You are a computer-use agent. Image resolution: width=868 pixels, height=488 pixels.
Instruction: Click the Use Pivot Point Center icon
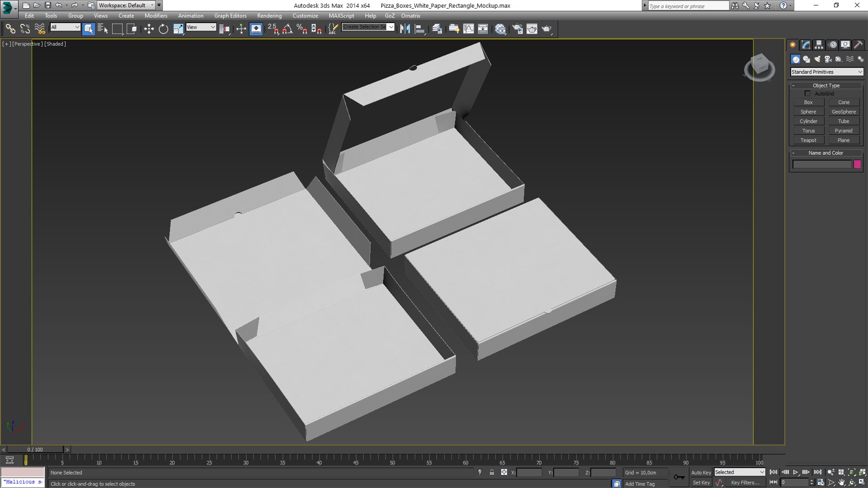pyautogui.click(x=225, y=29)
